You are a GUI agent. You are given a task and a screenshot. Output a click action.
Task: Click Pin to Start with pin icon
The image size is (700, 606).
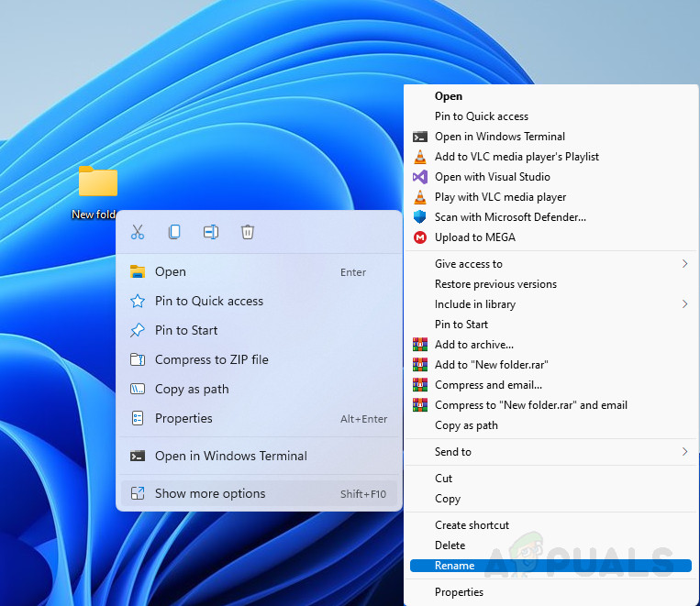pyautogui.click(x=186, y=330)
